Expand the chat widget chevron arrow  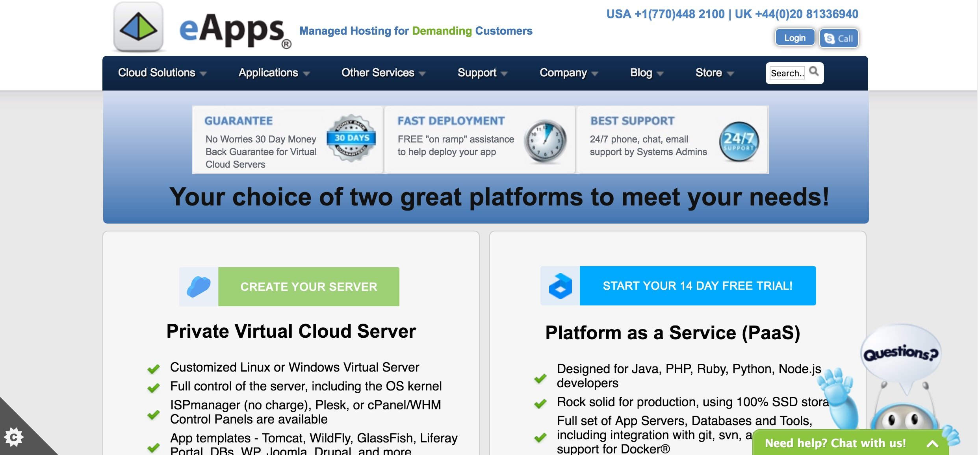click(932, 444)
